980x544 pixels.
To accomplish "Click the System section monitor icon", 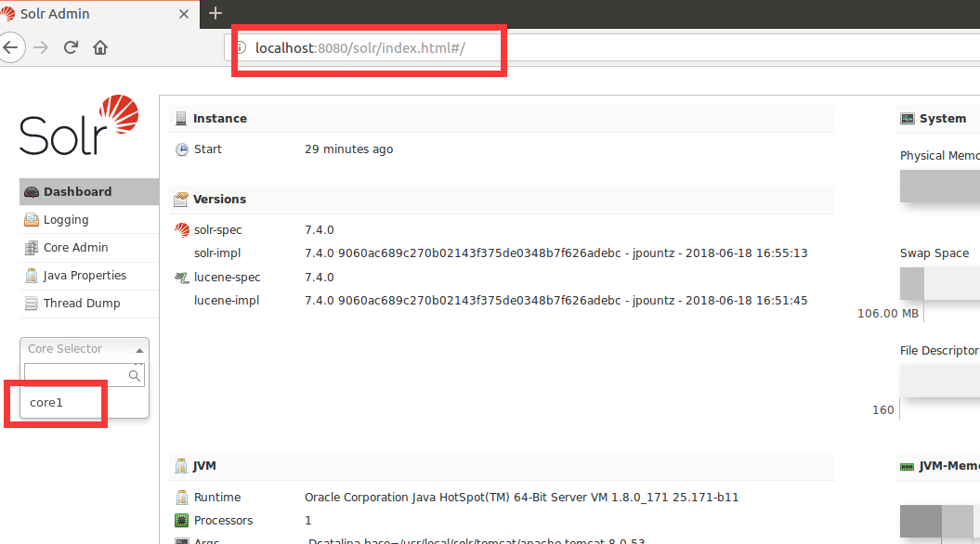I will pos(908,119).
